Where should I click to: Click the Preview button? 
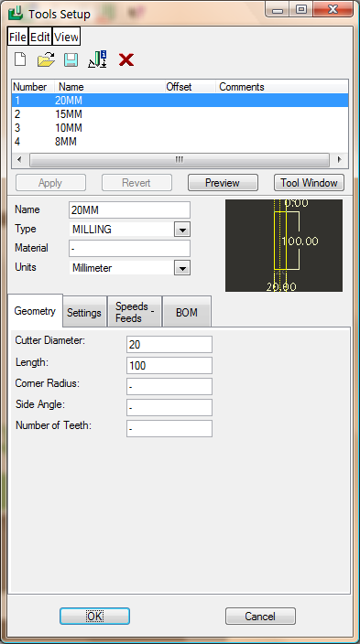223,183
